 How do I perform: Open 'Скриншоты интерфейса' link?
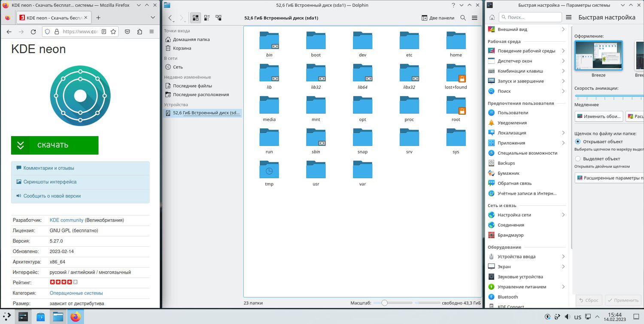(50, 182)
